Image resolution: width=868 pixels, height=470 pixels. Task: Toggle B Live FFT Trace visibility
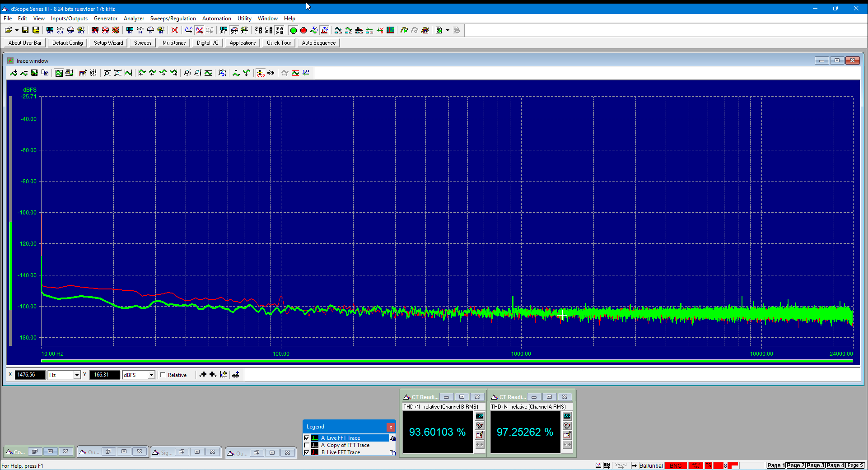tap(307, 452)
